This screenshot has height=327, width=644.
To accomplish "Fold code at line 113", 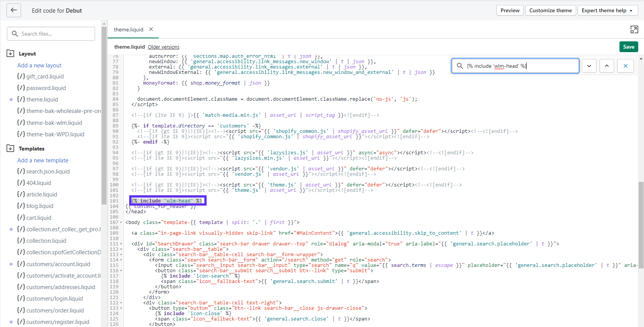I will pos(121,255).
